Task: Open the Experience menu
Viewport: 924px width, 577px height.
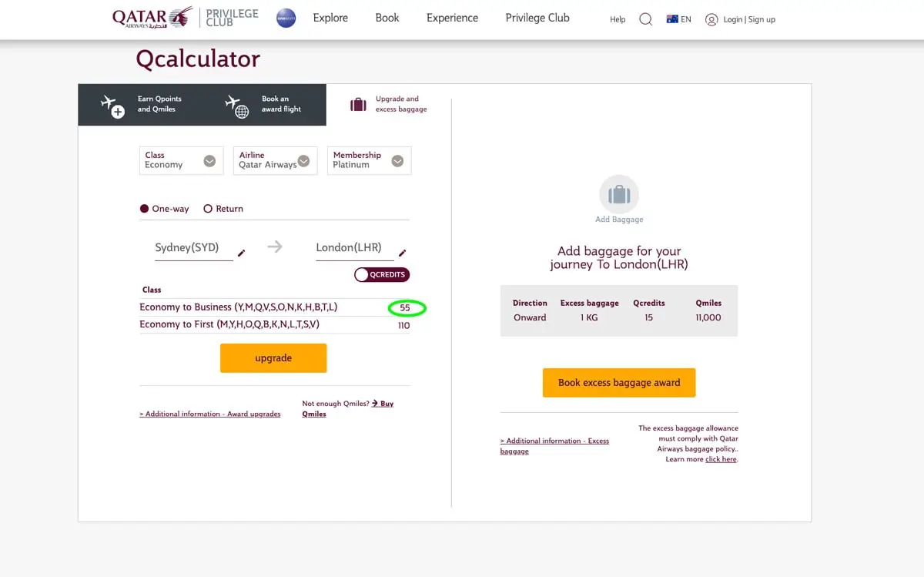Action: tap(452, 18)
